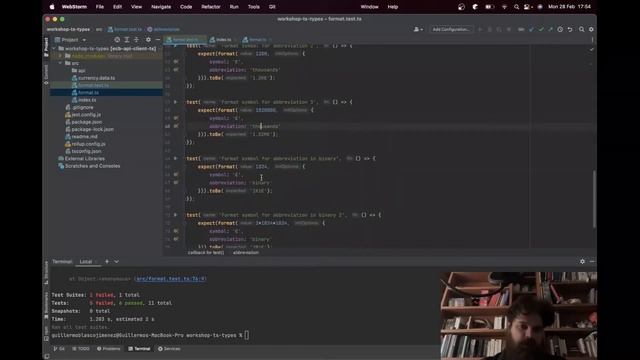
Task: Open the Structure tool window stripe
Action: click(46, 273)
